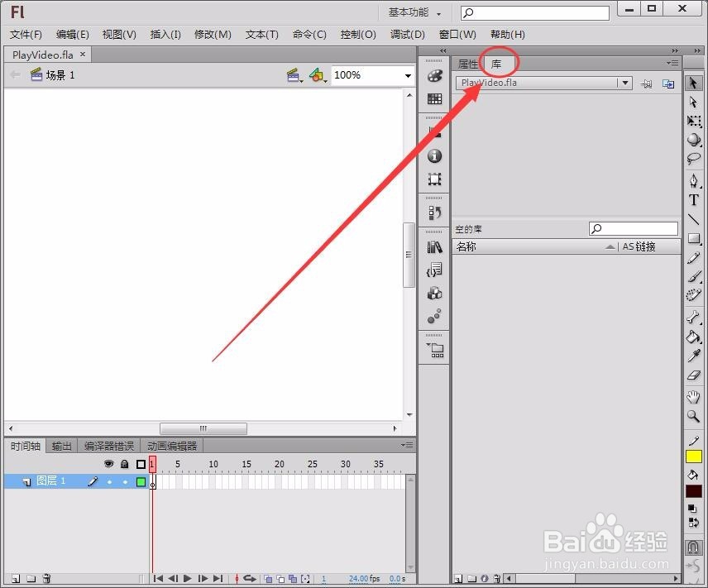This screenshot has height=588, width=708.
Task: Create new layer in timeline
Action: 16,579
